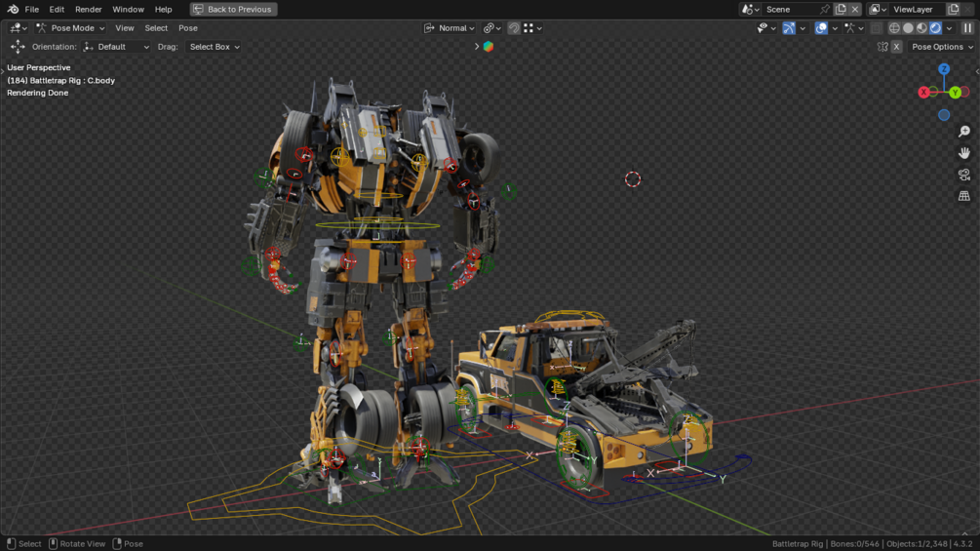The height and width of the screenshot is (551, 980).
Task: Expand the left toolbar arrow at viewport edge
Action: [3, 72]
